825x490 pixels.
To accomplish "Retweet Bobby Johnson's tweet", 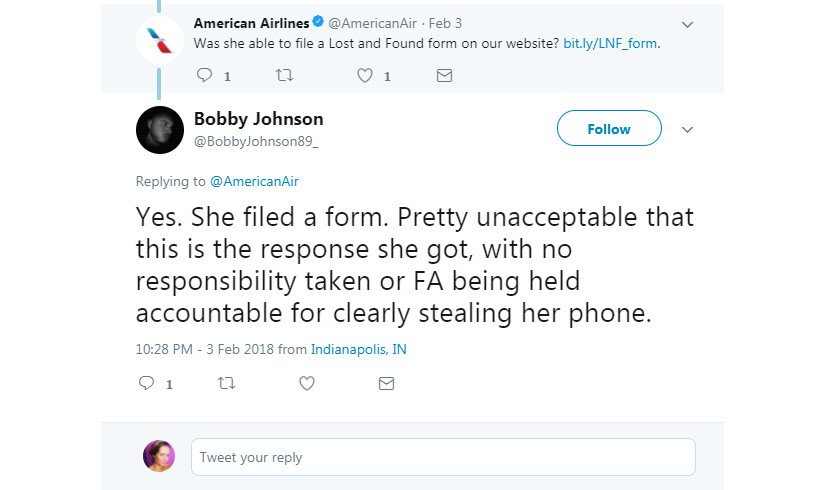I will pyautogui.click(x=226, y=383).
